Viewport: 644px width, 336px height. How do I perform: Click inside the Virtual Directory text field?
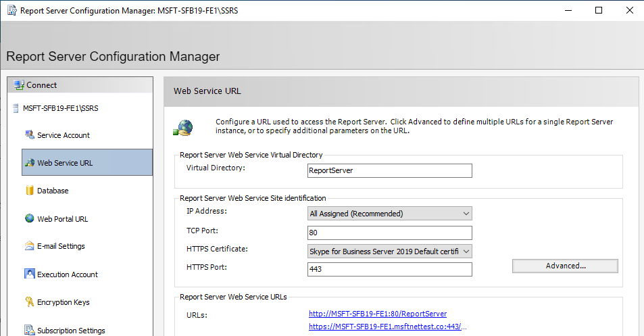coord(389,170)
